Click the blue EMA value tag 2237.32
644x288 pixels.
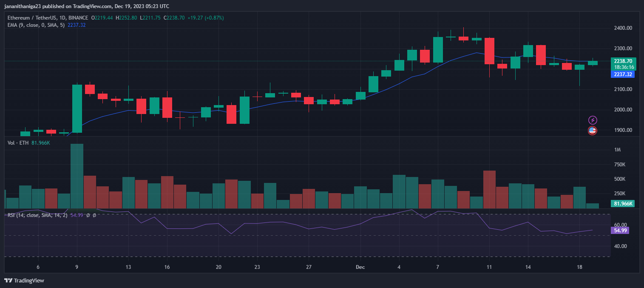click(623, 74)
